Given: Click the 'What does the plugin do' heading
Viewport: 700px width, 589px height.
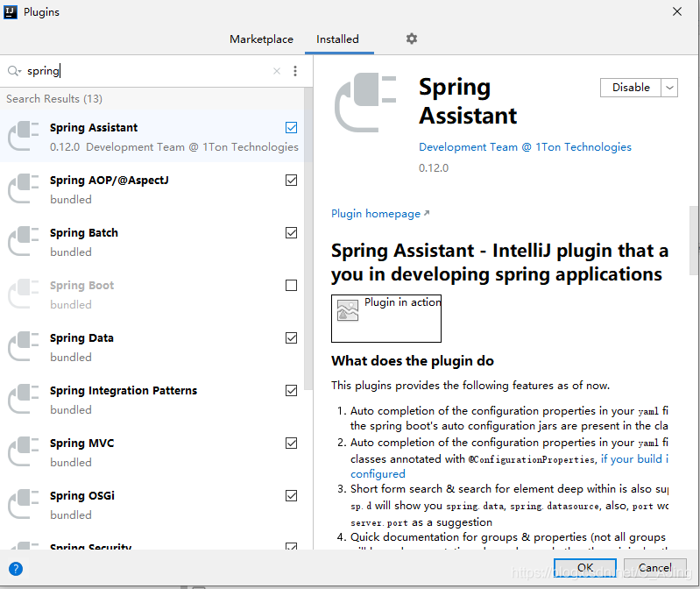Looking at the screenshot, I should 413,361.
